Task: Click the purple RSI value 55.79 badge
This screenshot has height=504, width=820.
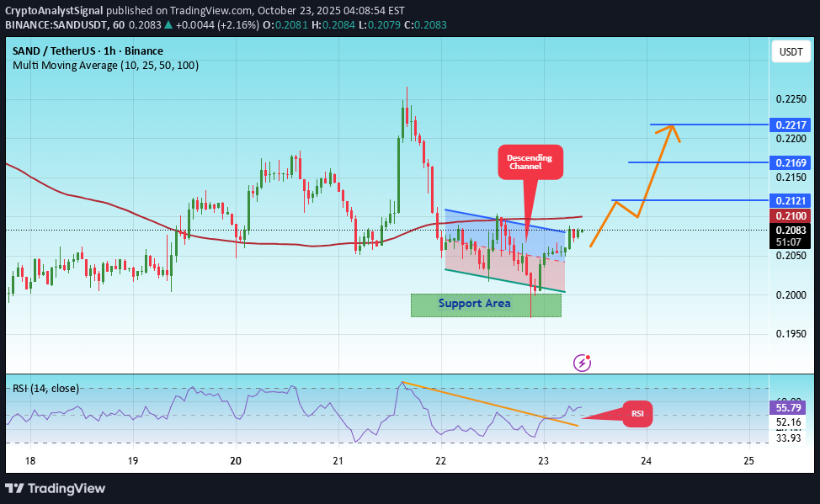Action: 790,406
